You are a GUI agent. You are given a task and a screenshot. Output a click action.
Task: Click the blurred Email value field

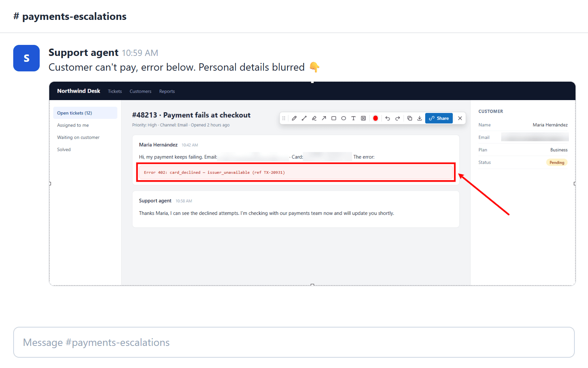(535, 137)
